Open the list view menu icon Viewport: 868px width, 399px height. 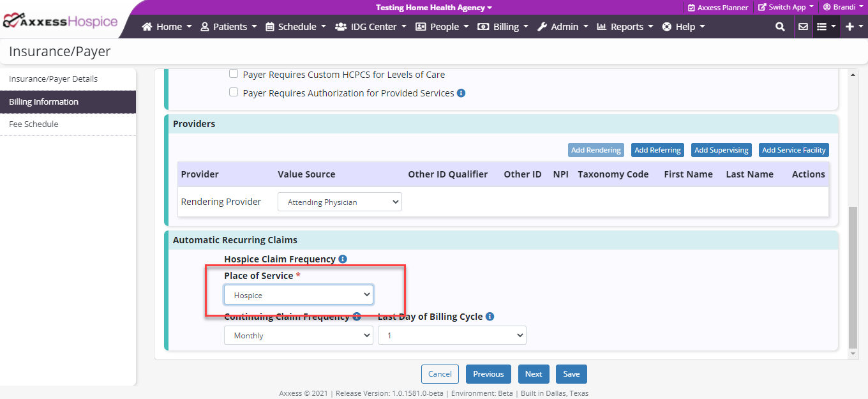(x=825, y=27)
